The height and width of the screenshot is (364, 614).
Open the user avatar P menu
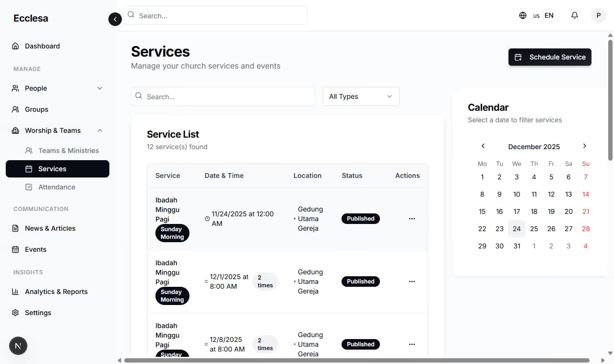598,15
